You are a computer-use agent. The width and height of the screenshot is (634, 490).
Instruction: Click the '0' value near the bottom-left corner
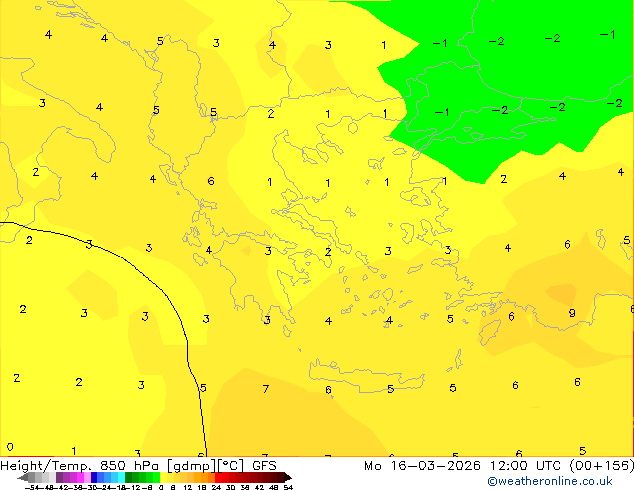point(10,447)
